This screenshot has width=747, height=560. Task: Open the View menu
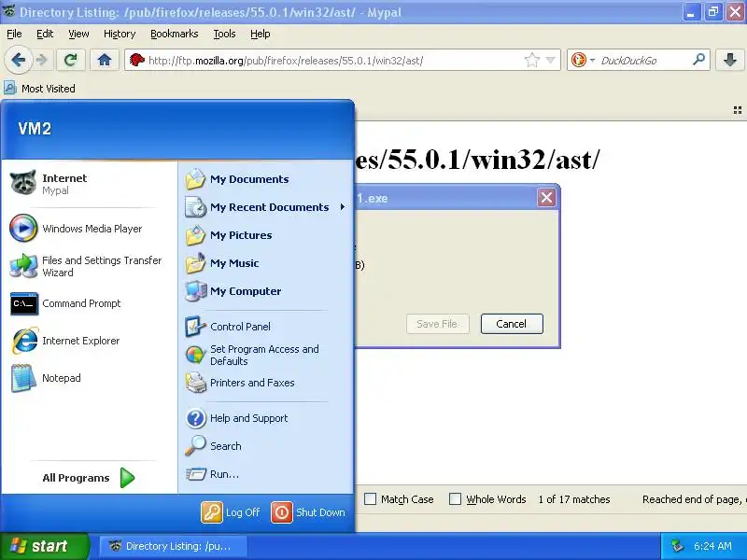pos(78,34)
